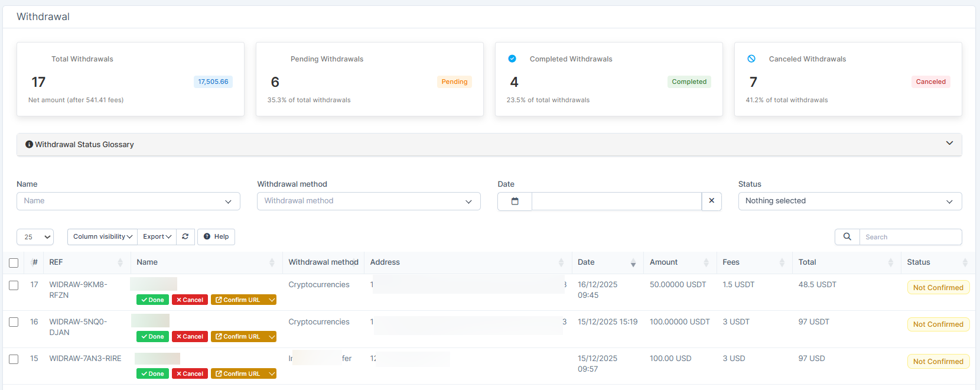Sort the table by the Amount column
The height and width of the screenshot is (390, 980).
click(705, 262)
